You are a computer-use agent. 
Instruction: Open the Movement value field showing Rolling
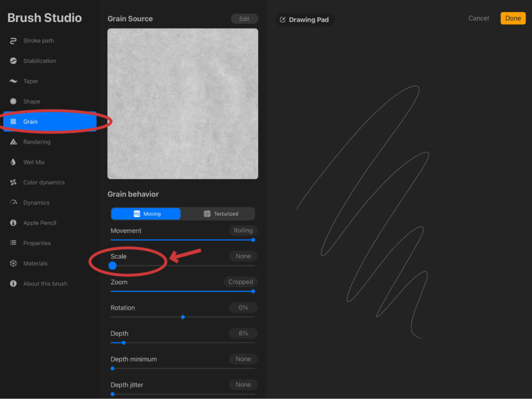(x=243, y=231)
